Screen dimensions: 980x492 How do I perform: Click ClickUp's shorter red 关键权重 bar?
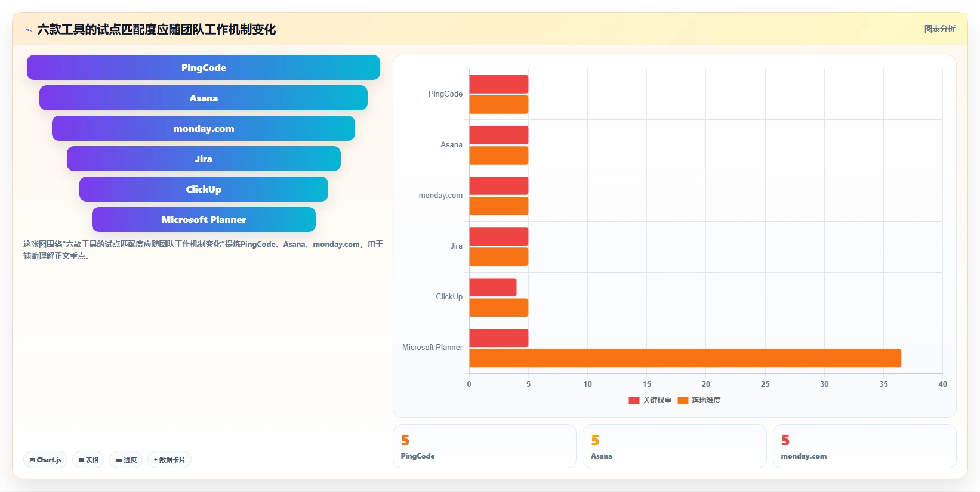493,287
